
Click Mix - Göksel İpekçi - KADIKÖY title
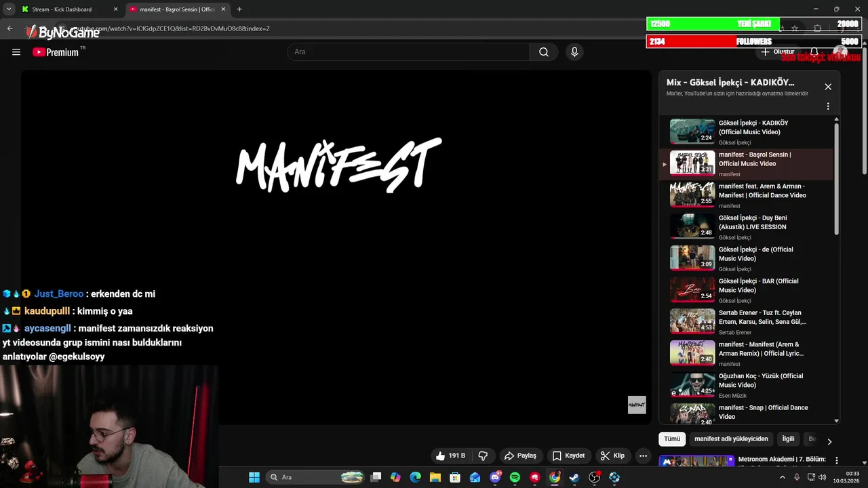point(730,83)
